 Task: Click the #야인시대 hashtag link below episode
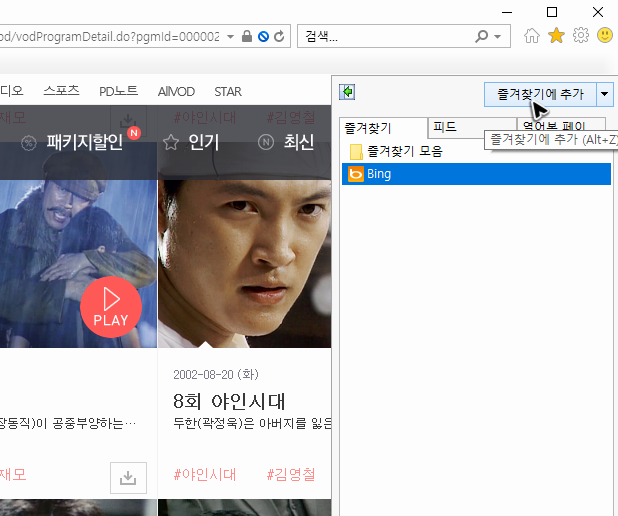point(205,475)
